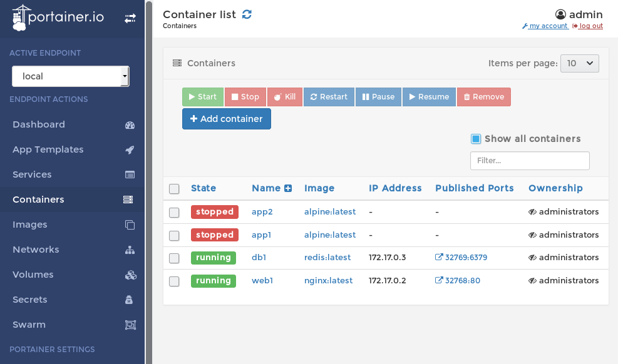The height and width of the screenshot is (364, 618).
Task: Click the refresh icon beside Container list
Action: coord(247,14)
